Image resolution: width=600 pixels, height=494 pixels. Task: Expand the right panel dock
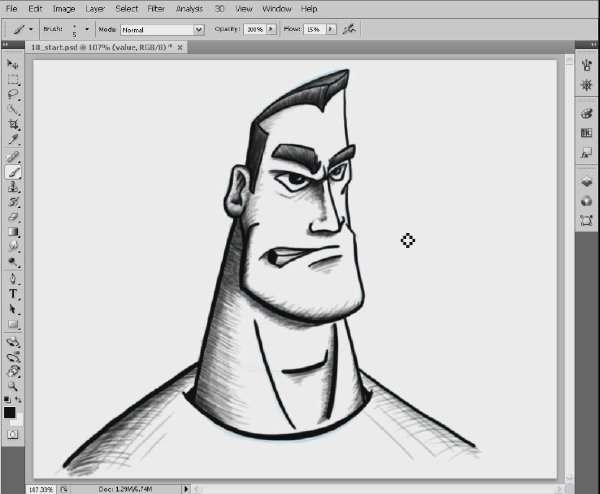click(593, 44)
